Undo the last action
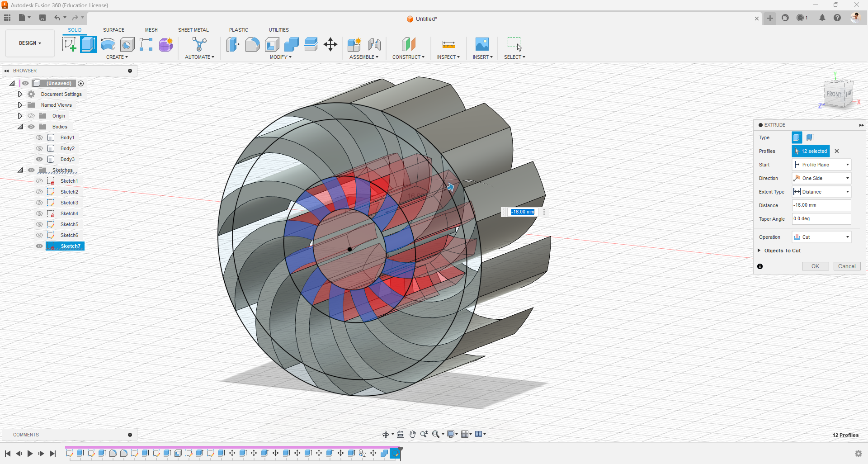 click(x=57, y=18)
